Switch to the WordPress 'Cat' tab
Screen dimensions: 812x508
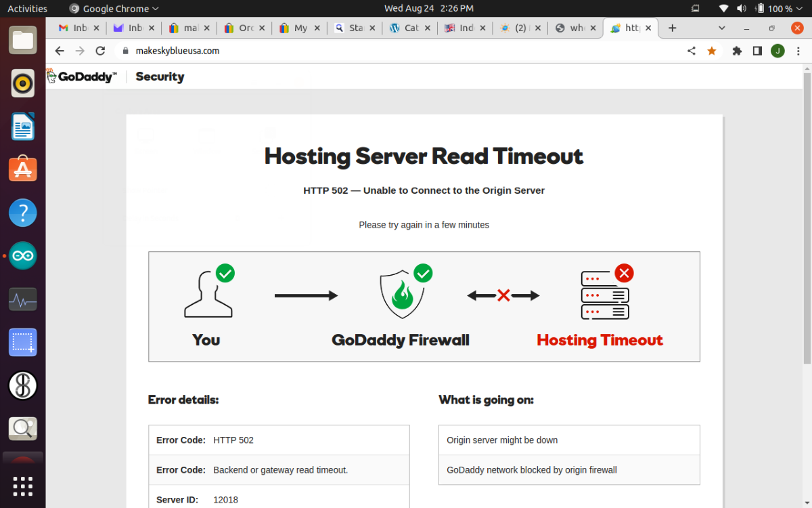(x=405, y=28)
